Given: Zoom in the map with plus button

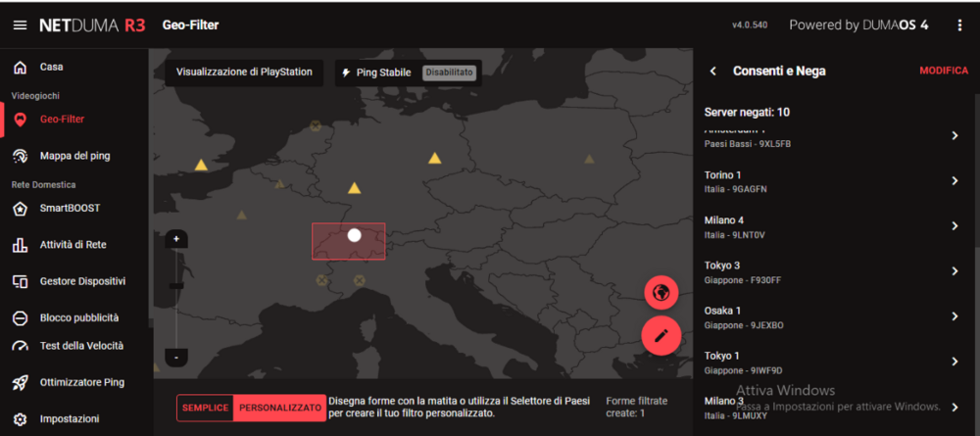Looking at the screenshot, I should click(x=176, y=239).
